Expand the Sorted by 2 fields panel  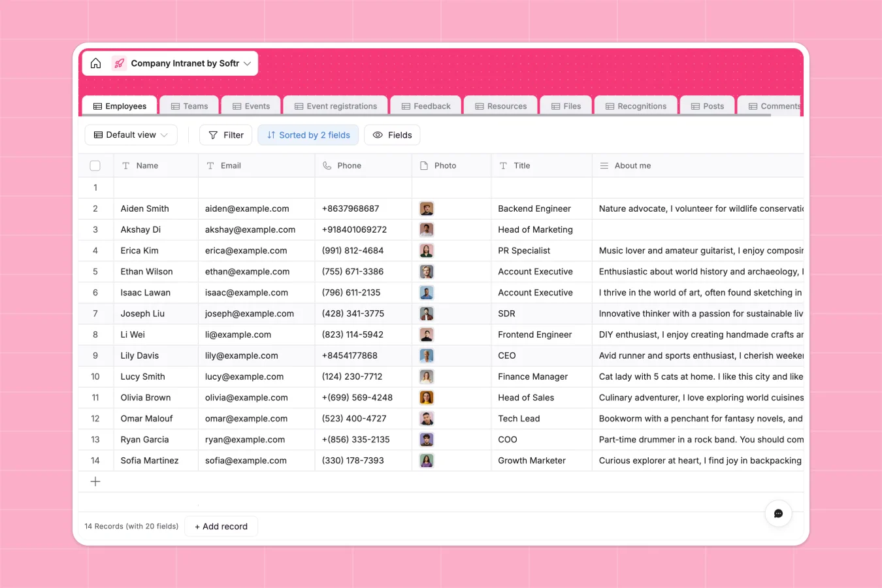coord(308,135)
